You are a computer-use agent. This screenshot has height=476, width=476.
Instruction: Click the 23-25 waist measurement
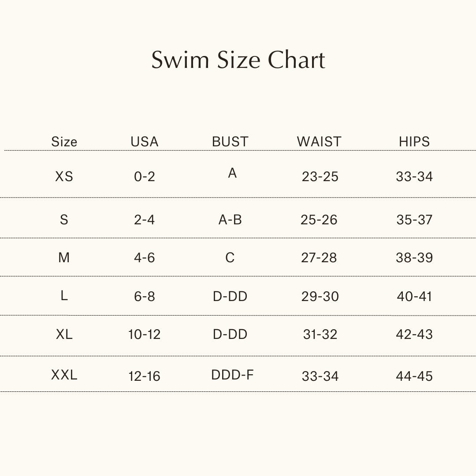pos(320,176)
